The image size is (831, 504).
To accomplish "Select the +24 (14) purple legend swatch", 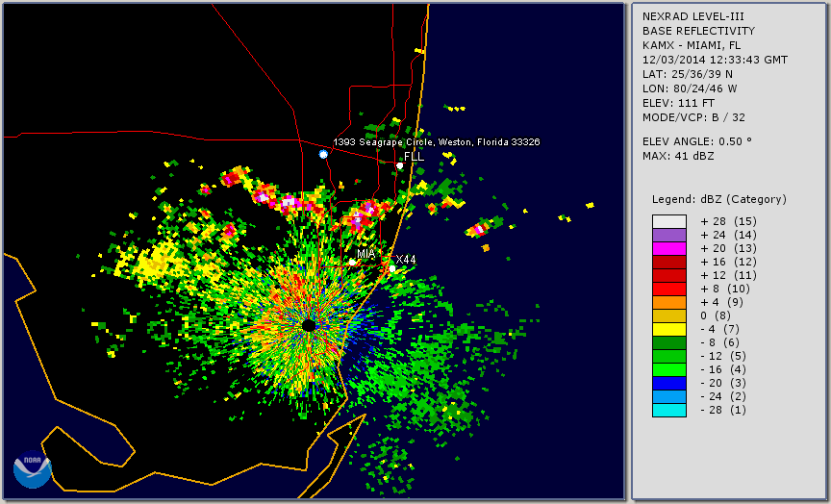I will tap(669, 236).
